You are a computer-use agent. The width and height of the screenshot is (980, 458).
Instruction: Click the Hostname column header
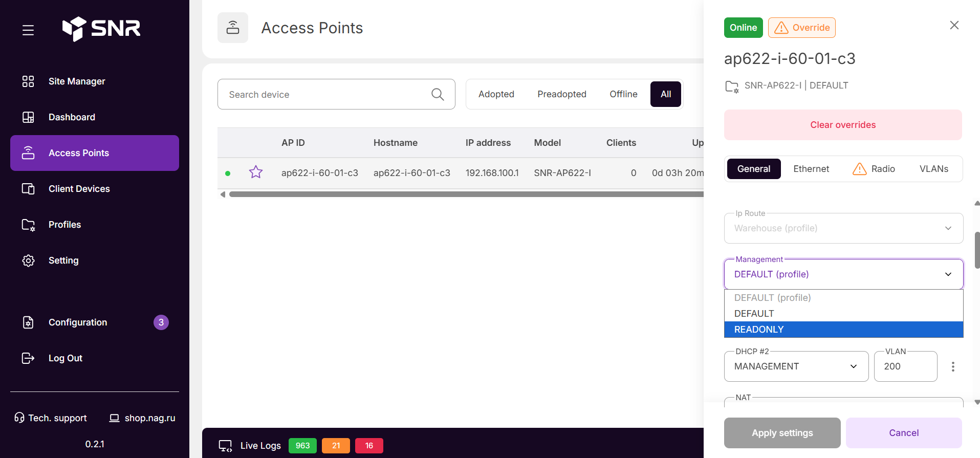[396, 143]
